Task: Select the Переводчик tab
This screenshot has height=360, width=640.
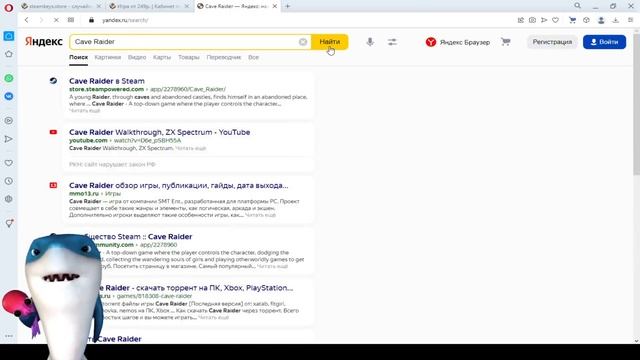Action: tap(224, 57)
